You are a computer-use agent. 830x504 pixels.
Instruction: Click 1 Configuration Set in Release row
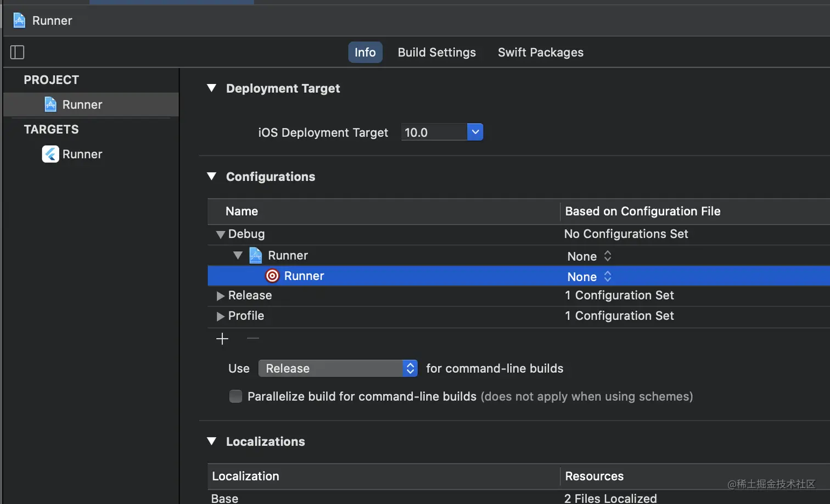619,295
